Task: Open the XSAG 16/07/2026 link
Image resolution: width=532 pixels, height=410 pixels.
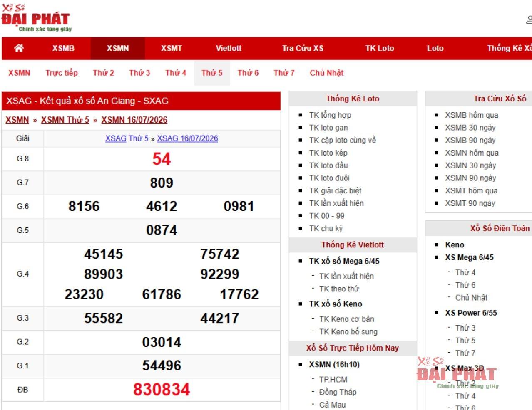Action: (x=187, y=138)
